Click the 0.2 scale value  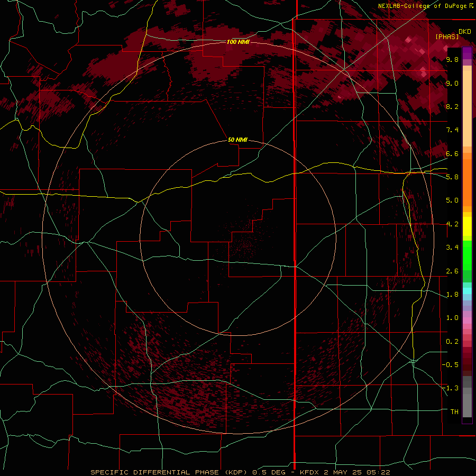tap(452, 342)
